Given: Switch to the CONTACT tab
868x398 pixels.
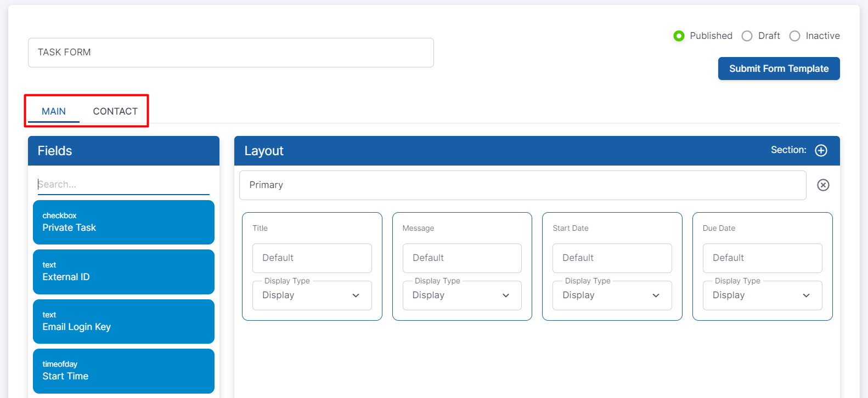Looking at the screenshot, I should click(115, 111).
